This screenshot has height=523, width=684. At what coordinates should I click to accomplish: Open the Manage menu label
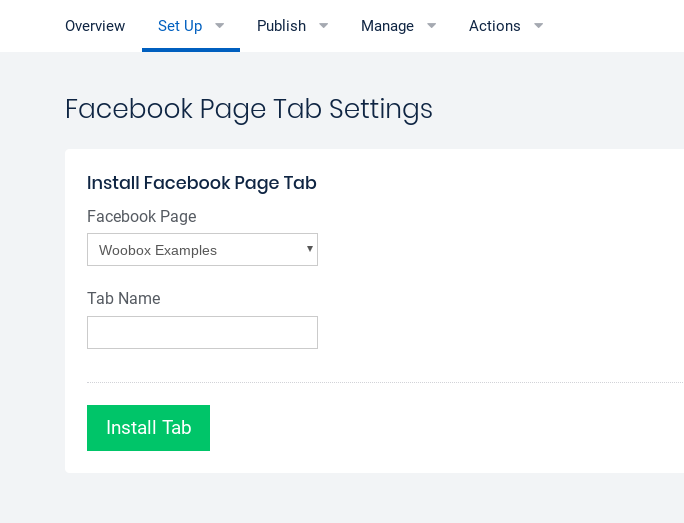(x=387, y=26)
